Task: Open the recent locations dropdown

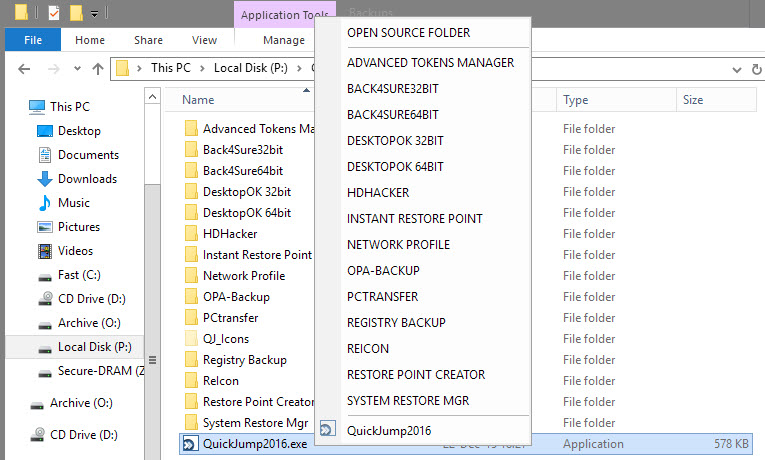Action: [x=77, y=69]
